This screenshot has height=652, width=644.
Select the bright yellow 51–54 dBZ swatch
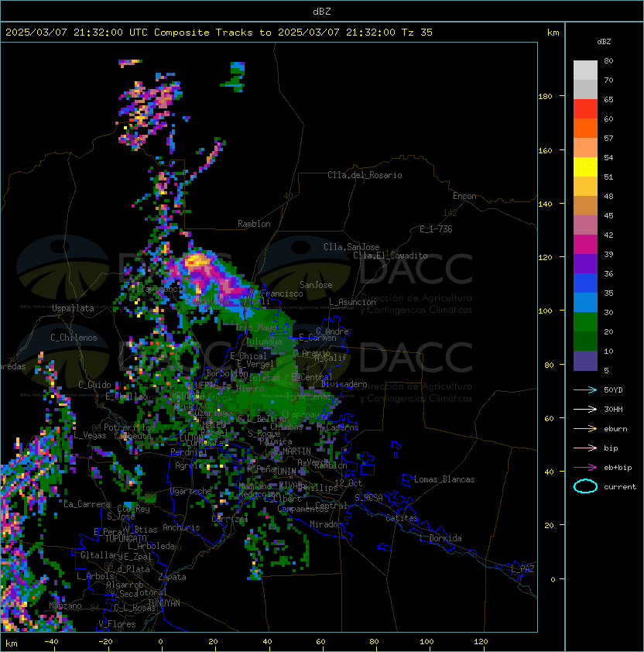[x=585, y=167]
